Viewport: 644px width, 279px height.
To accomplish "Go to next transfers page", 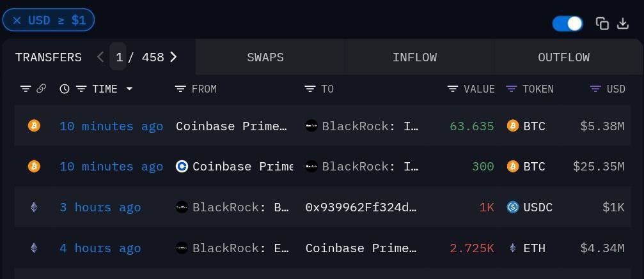I will coord(173,57).
